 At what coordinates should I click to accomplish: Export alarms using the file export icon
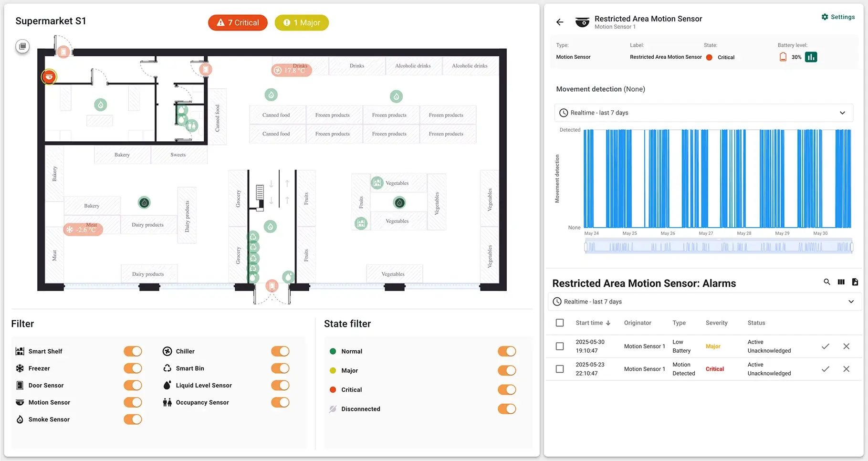coord(855,282)
